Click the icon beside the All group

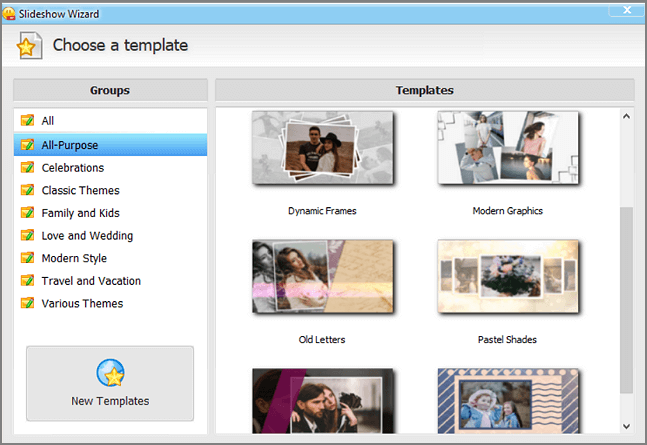(28, 120)
